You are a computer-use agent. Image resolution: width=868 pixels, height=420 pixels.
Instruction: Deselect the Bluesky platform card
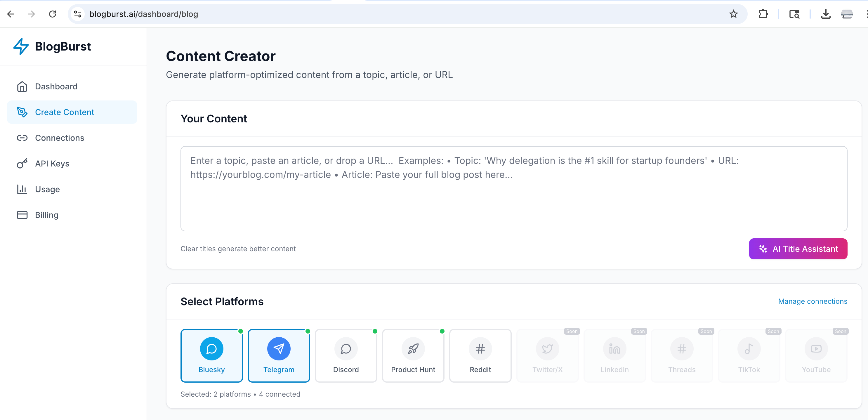click(211, 355)
